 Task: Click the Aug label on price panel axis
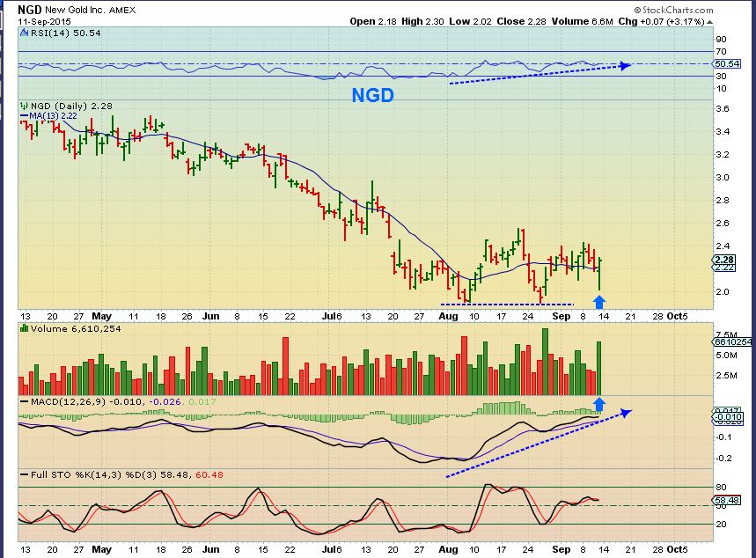click(448, 316)
